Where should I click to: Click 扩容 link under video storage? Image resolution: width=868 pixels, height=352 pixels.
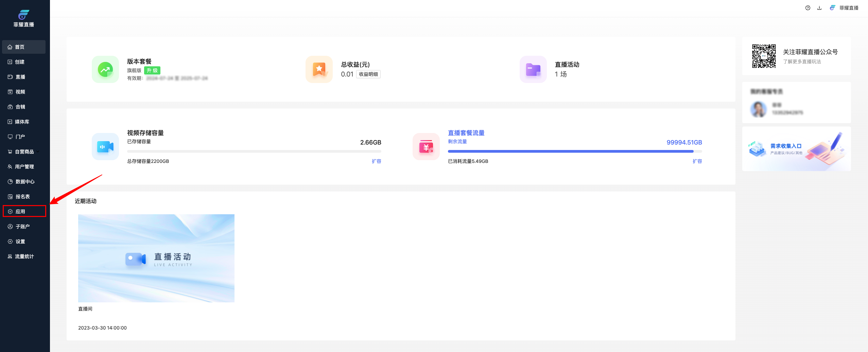coord(376,161)
